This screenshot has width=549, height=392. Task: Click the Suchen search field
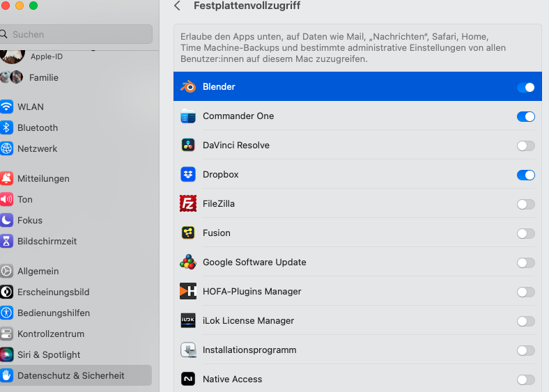pyautogui.click(x=77, y=34)
